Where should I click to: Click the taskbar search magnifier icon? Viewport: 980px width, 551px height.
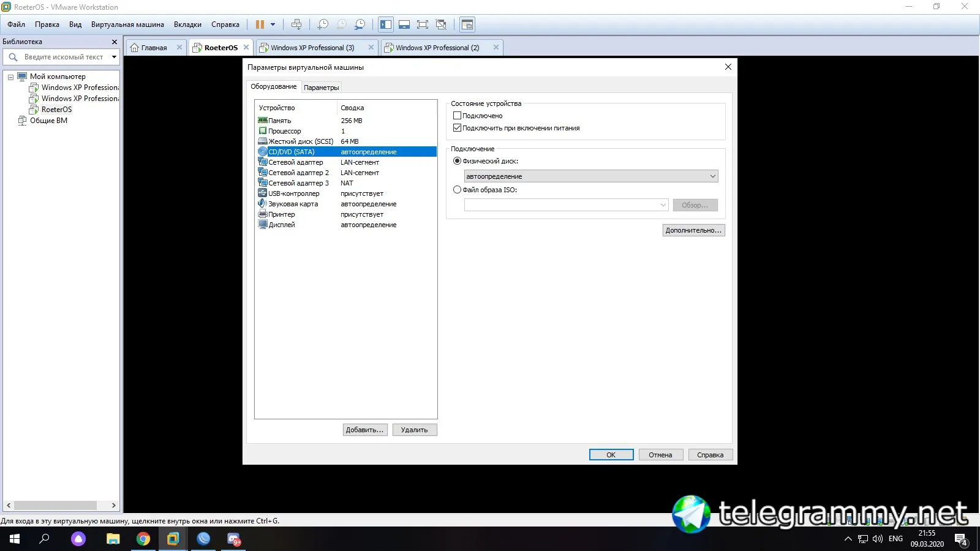(44, 539)
